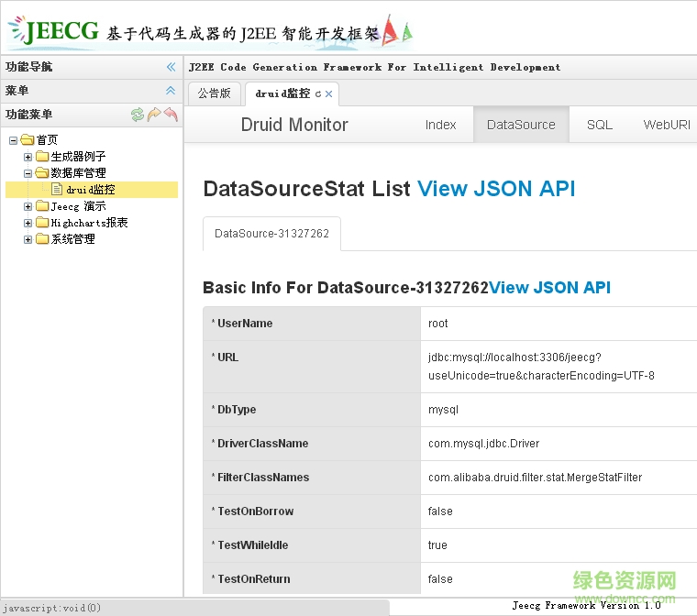The height and width of the screenshot is (616, 697).
Task: Collapse the 首页 tree node
Action: 14,140
